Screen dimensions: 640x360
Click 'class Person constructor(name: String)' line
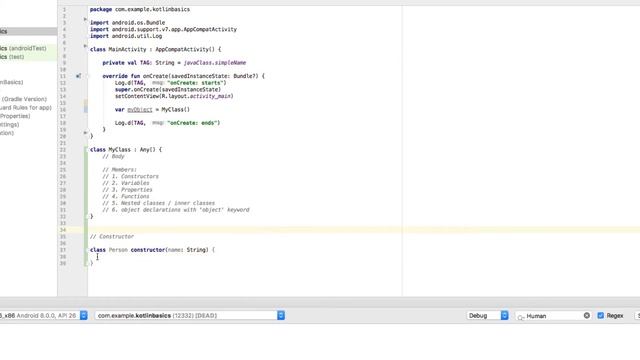tap(152, 250)
